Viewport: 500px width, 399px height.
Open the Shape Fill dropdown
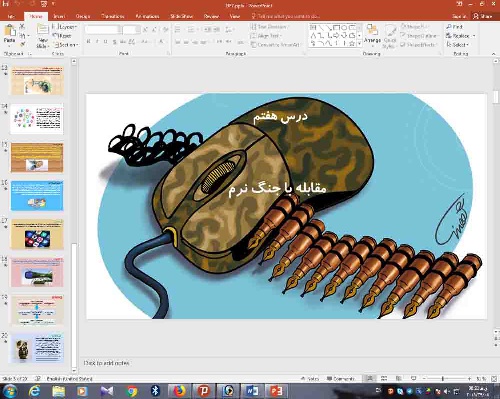(414, 26)
